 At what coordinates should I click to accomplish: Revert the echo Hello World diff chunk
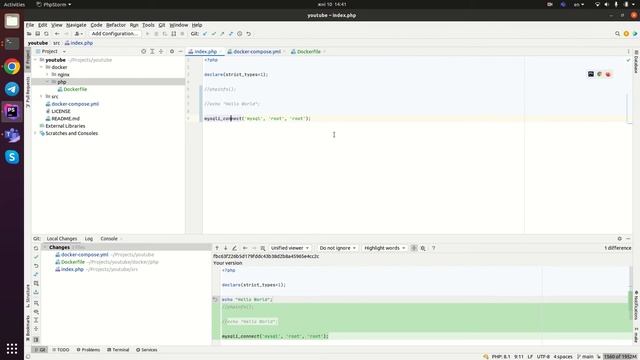216,300
